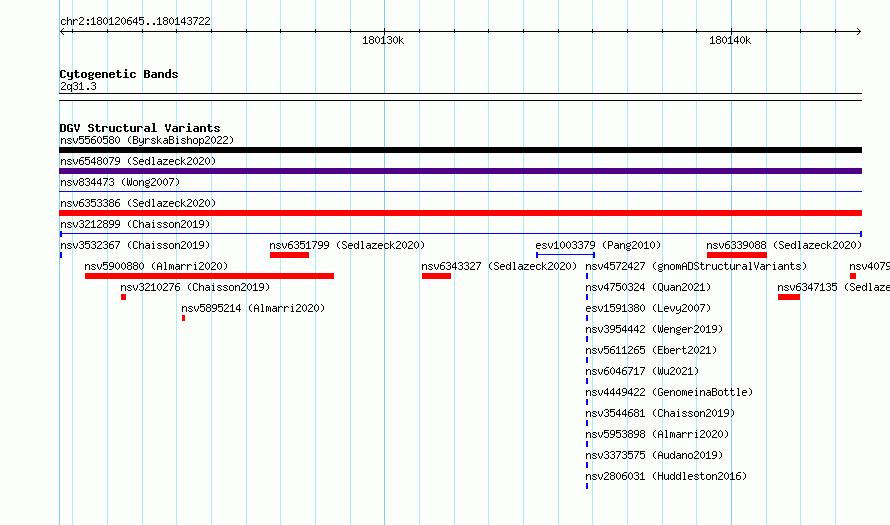Open nsv6347135 variant label
Screen dimensions: 890x525
(x=833, y=287)
